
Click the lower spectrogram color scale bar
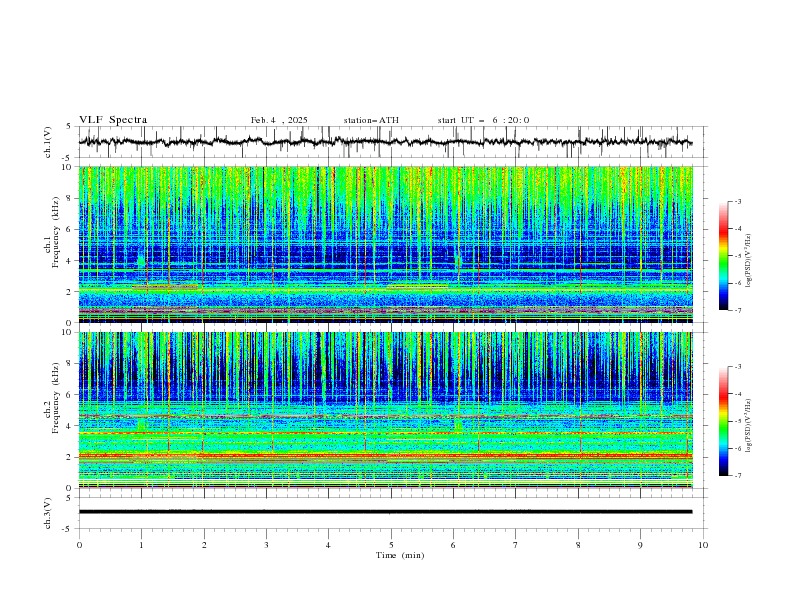pyautogui.click(x=723, y=421)
